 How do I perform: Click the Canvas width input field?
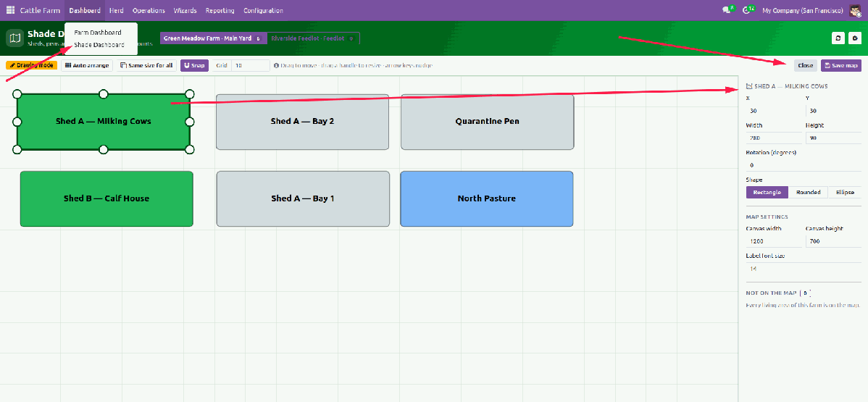(773, 241)
